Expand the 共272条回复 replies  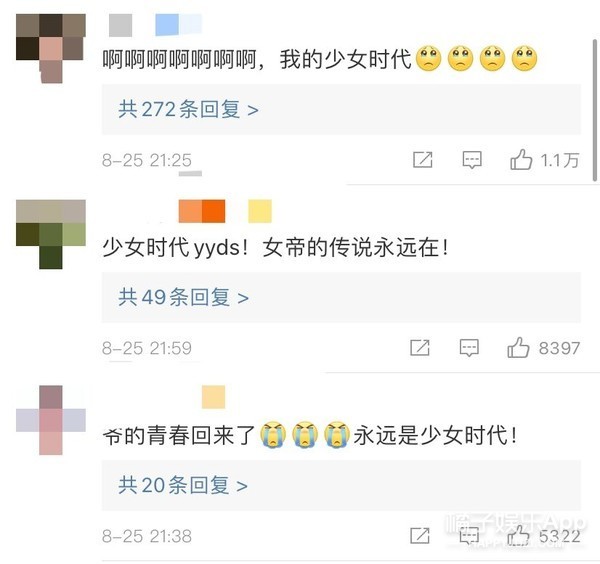[x=341, y=109]
